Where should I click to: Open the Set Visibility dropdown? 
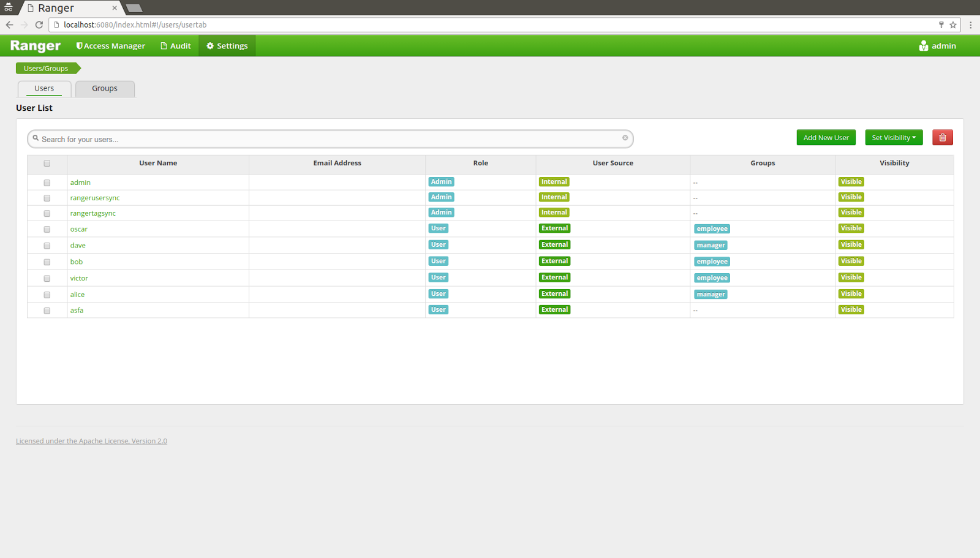(893, 137)
